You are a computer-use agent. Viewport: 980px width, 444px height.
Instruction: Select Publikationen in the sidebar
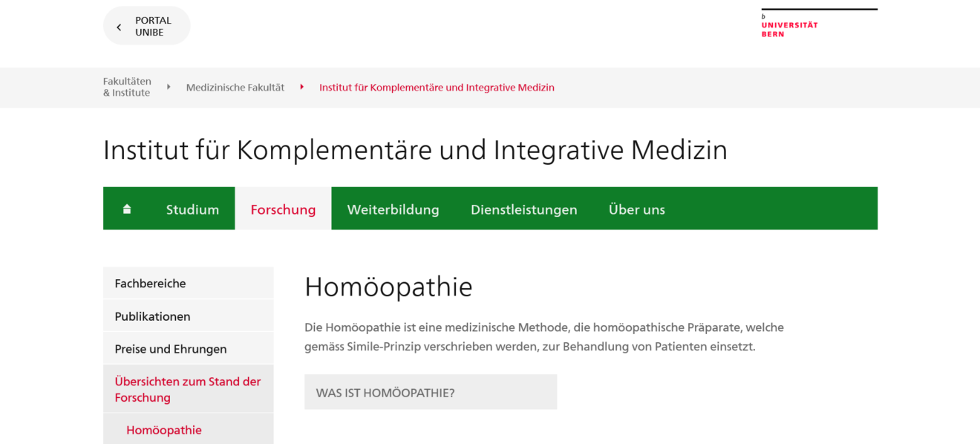click(189, 316)
